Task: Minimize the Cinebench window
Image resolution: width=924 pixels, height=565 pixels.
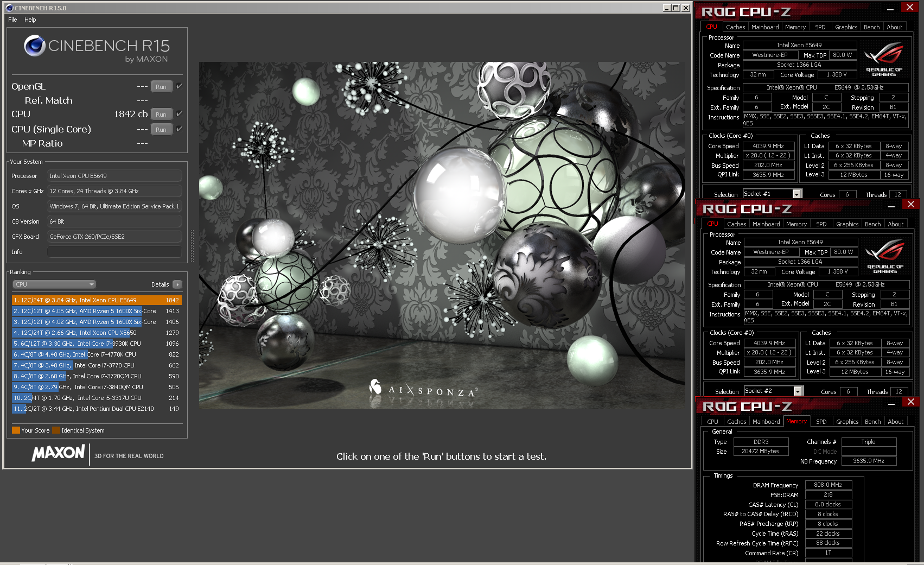Action: click(667, 8)
